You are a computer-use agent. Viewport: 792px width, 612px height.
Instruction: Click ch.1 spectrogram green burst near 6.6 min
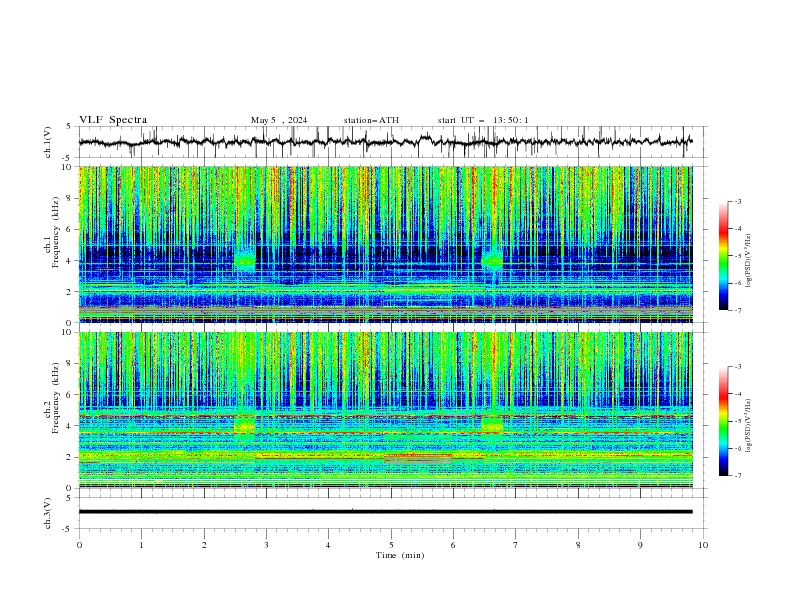(492, 259)
